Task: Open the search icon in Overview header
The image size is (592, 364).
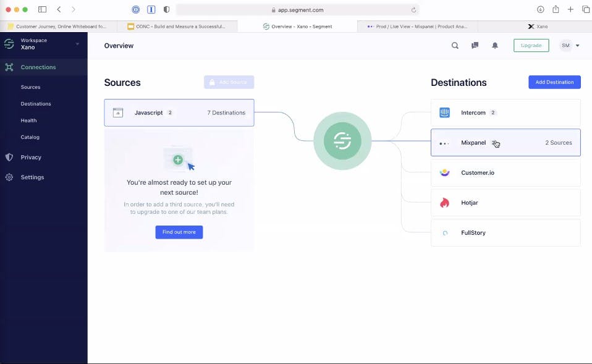Action: pyautogui.click(x=455, y=46)
